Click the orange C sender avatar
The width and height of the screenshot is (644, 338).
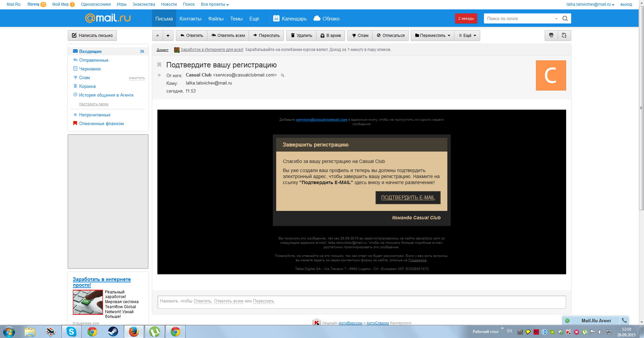(x=551, y=75)
